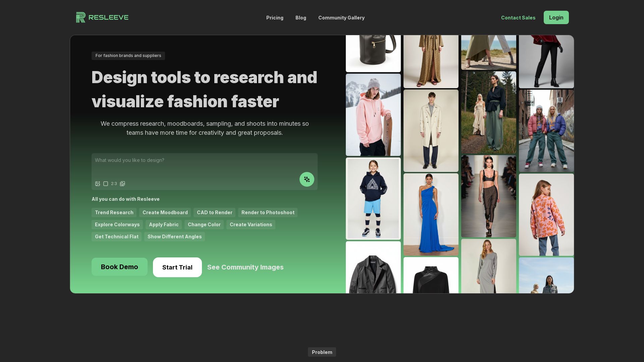Click the image gallery icon in prompt box
Image resolution: width=644 pixels, height=362 pixels.
tap(122, 184)
